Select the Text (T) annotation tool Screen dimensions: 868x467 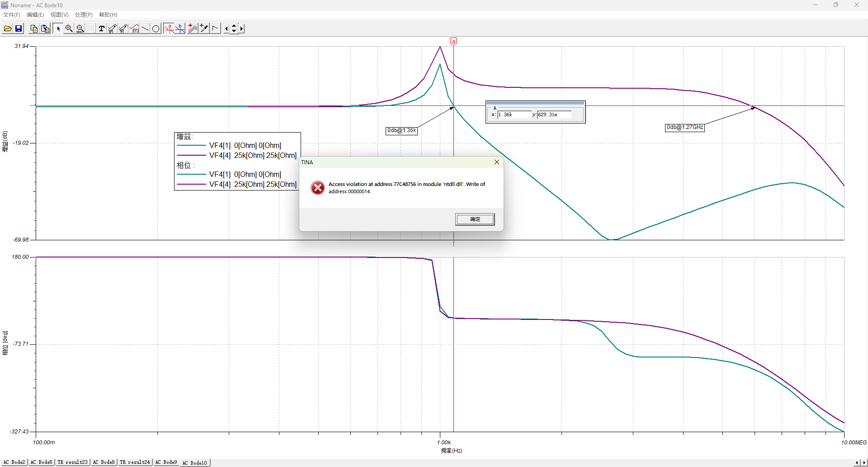(101, 29)
